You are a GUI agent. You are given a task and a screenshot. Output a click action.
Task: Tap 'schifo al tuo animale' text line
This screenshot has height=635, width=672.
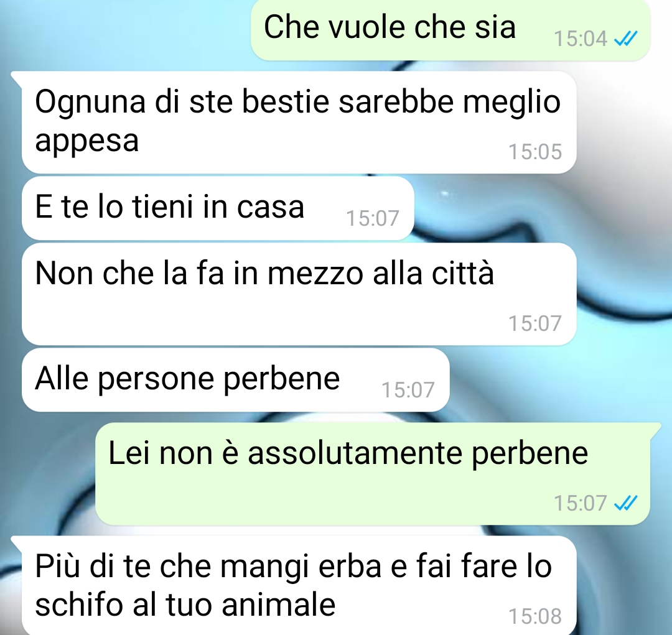pyautogui.click(x=185, y=604)
